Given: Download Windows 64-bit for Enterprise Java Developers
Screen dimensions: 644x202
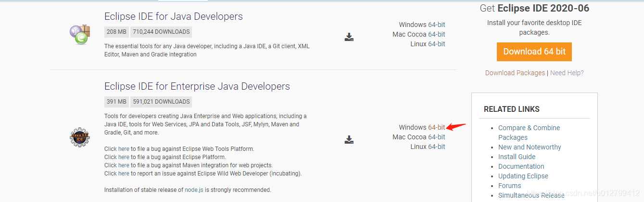Looking at the screenshot, I should [x=436, y=127].
